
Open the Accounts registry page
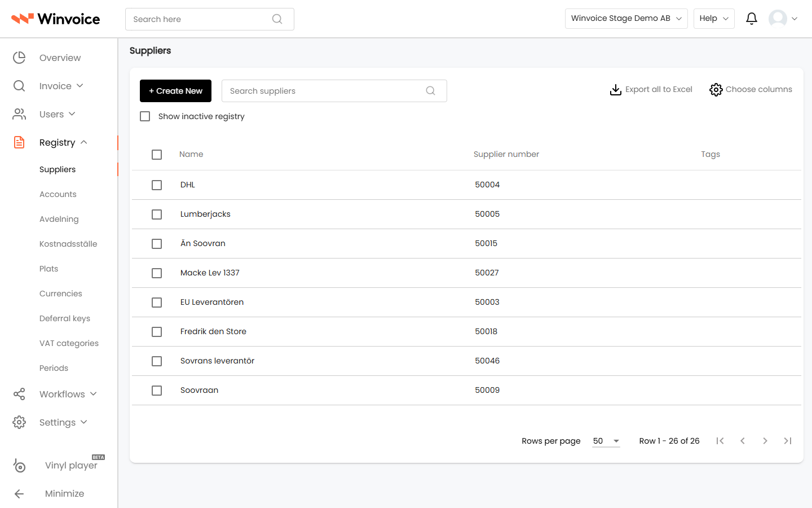[58, 194]
